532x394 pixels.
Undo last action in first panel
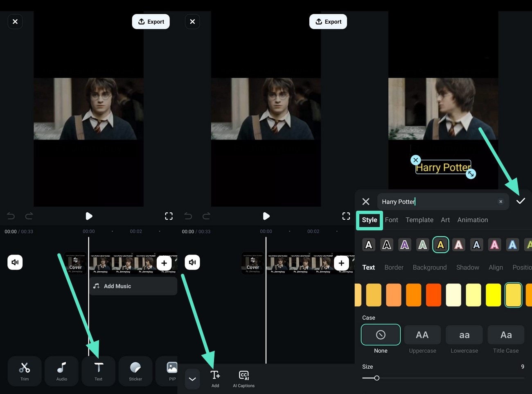(x=11, y=216)
